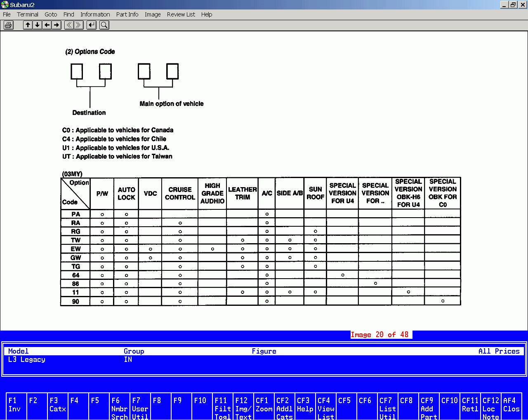Click the F3 Catx function key
Image resolution: width=528 pixels, height=420 pixels.
[x=58, y=406]
